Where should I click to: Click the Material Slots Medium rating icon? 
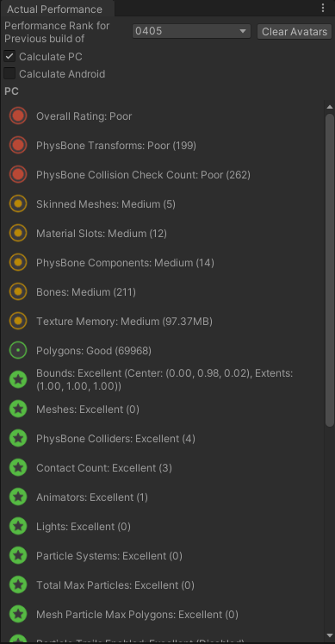(18, 233)
